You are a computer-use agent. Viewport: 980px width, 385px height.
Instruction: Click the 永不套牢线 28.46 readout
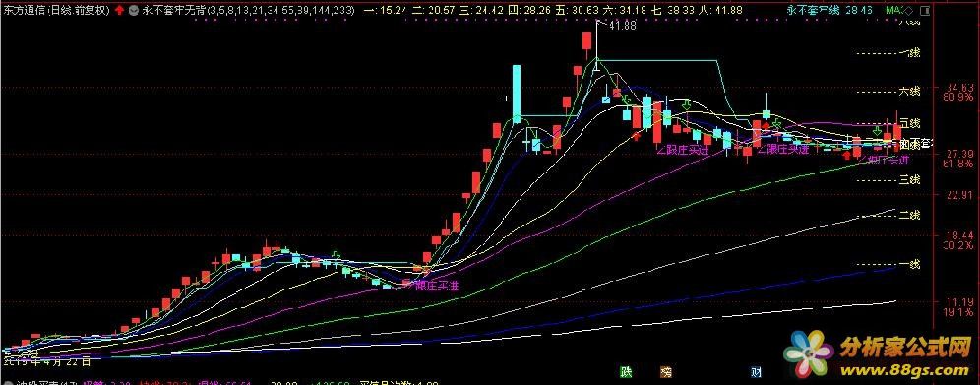[830, 11]
